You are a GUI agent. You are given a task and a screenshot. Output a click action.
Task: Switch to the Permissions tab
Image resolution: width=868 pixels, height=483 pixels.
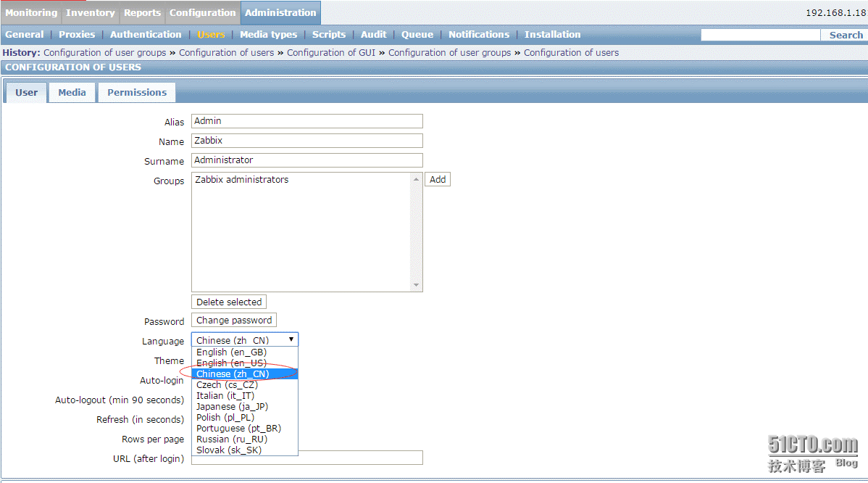coord(137,93)
